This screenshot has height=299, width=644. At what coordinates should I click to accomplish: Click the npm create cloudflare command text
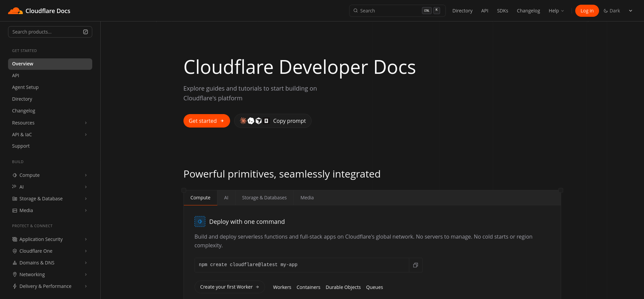(248, 265)
